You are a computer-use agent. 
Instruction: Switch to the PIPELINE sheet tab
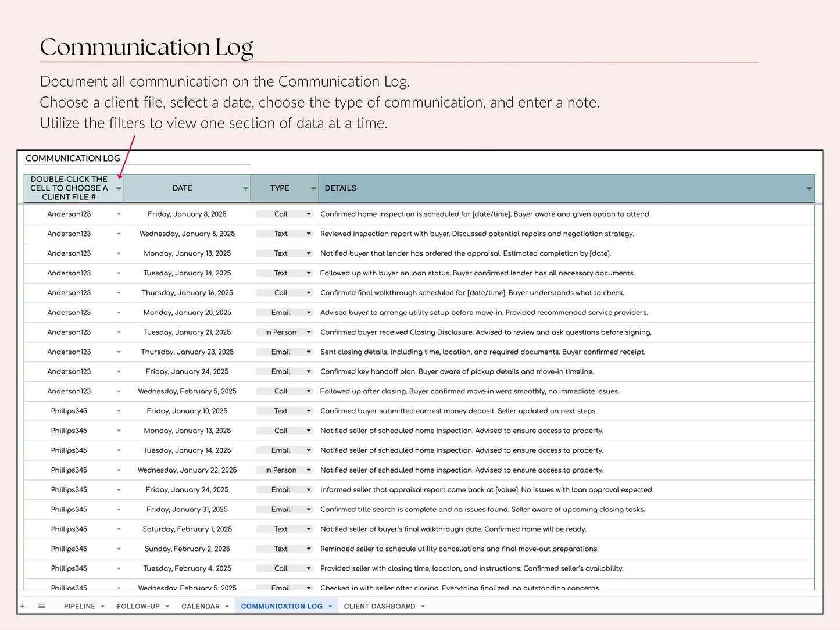(80, 606)
